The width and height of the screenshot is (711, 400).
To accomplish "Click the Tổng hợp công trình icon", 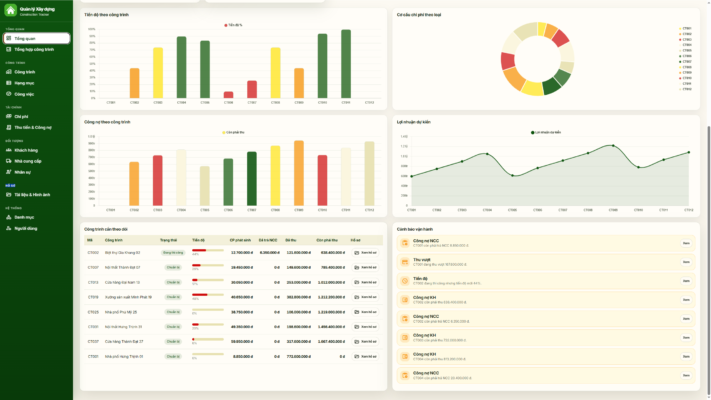I will click(9, 49).
